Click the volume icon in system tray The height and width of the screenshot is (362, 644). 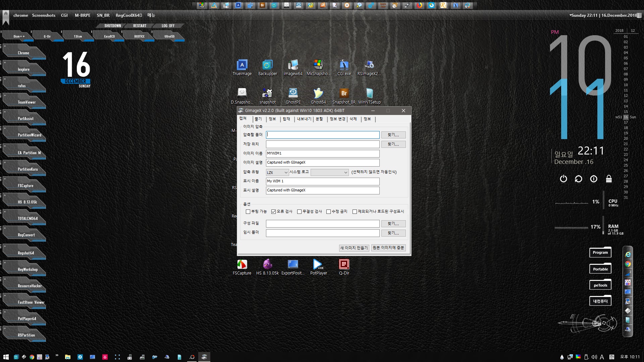(594, 357)
